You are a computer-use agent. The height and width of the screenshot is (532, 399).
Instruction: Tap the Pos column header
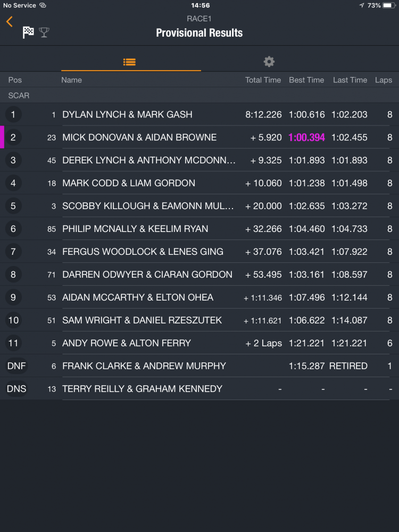pyautogui.click(x=15, y=80)
